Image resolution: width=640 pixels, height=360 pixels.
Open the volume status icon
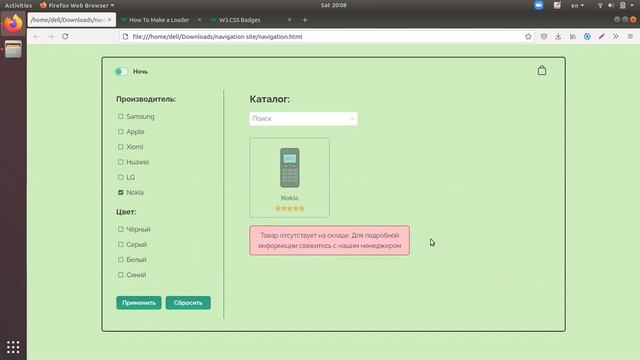(611, 5)
